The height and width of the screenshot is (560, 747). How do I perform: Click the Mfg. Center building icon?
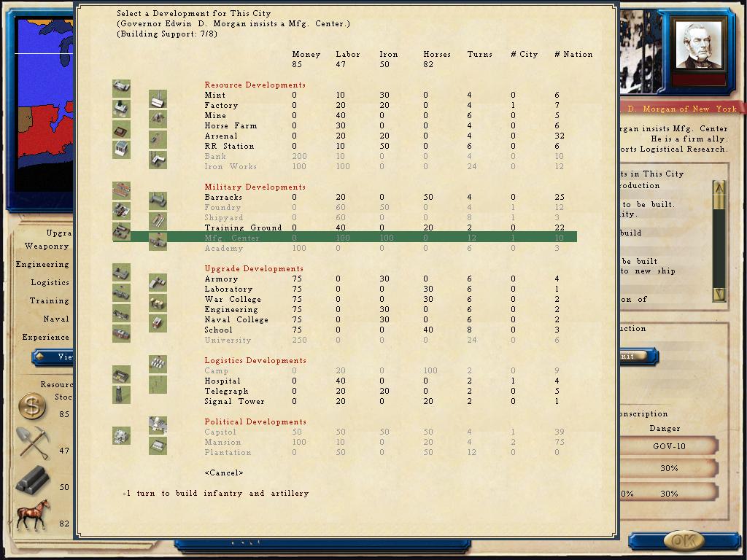tap(122, 231)
